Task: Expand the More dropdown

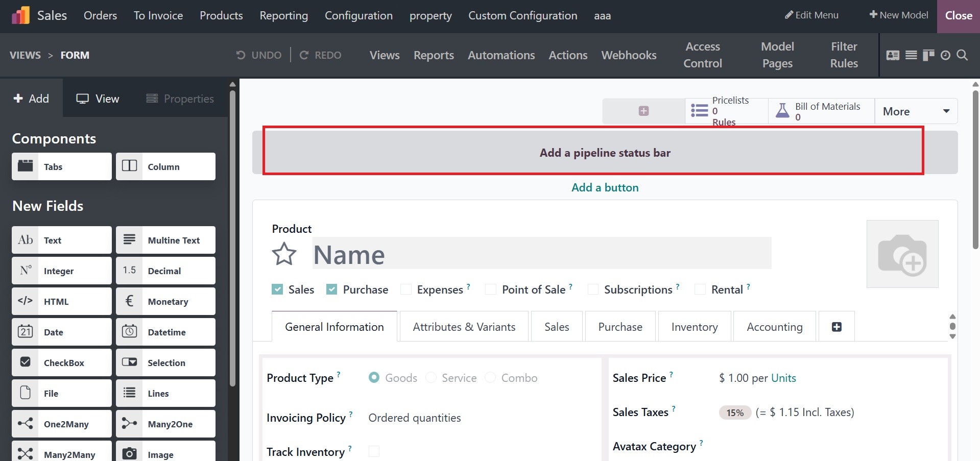Action: [916, 111]
